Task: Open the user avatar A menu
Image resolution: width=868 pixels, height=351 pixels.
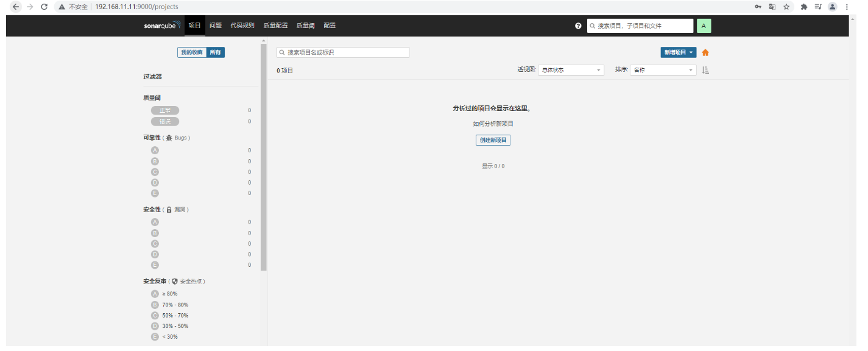Action: pyautogui.click(x=704, y=26)
